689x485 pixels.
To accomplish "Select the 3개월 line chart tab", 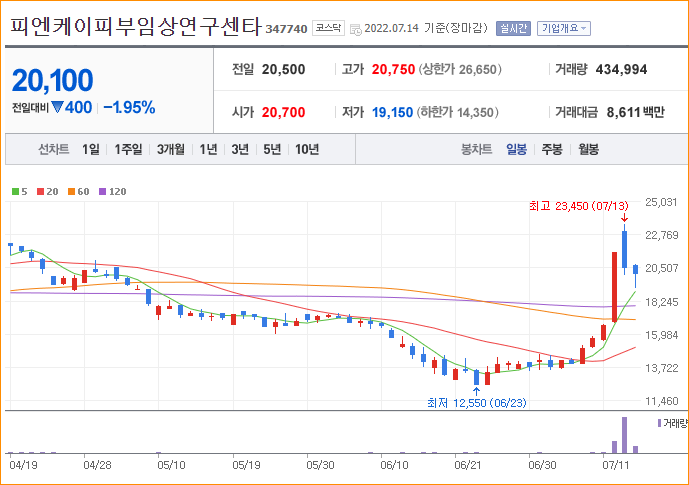I will pos(171,149).
